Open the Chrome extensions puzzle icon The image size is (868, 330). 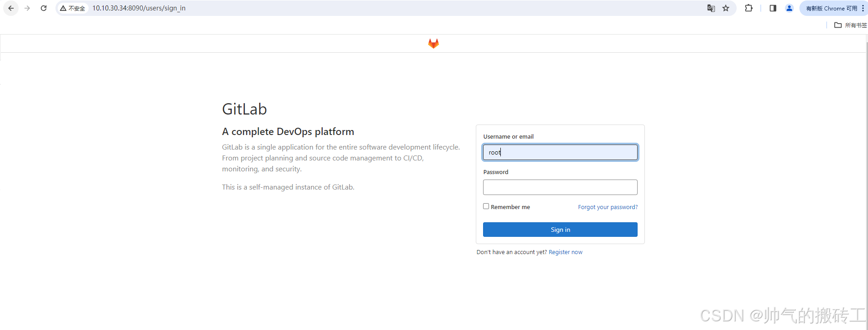pos(748,8)
